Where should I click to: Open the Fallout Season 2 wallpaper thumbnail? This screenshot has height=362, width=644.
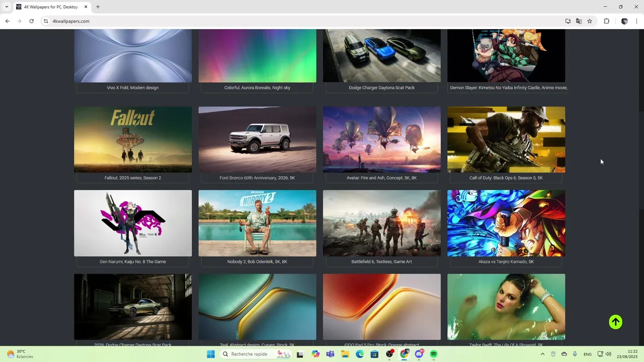[x=133, y=139]
